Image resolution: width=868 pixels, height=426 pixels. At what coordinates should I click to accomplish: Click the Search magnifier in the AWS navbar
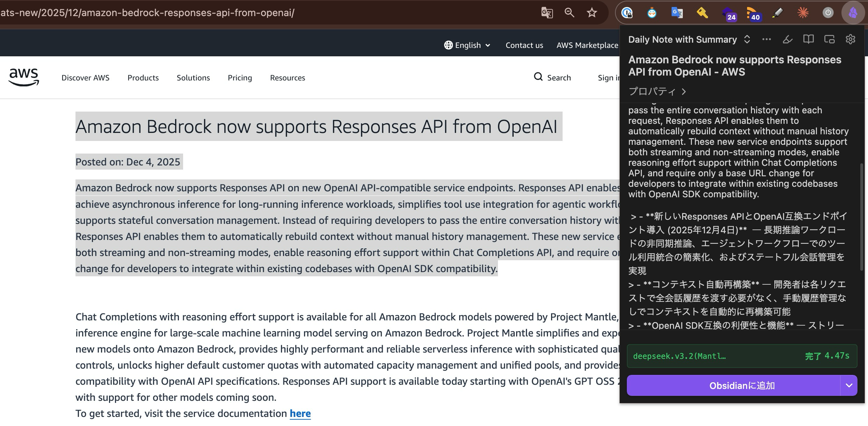[x=538, y=77]
